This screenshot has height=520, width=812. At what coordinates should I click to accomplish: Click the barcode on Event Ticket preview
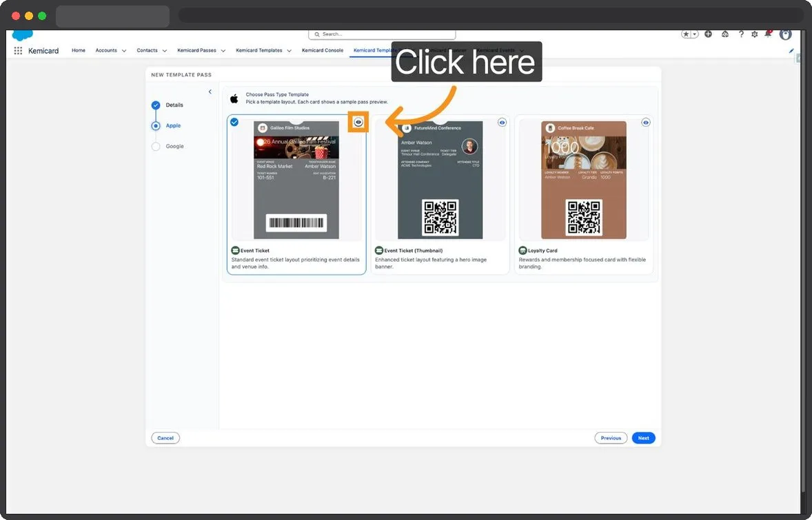(296, 223)
